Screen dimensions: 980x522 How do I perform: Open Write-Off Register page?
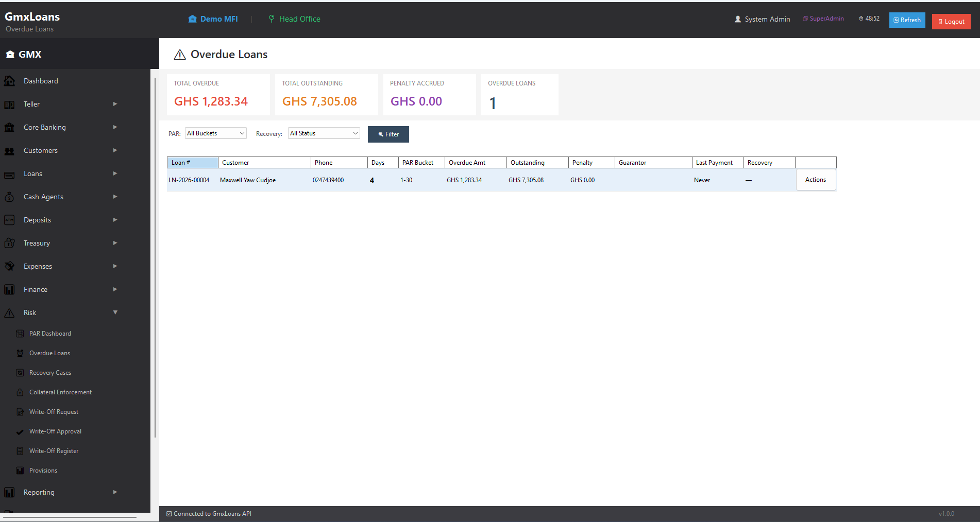pos(54,451)
